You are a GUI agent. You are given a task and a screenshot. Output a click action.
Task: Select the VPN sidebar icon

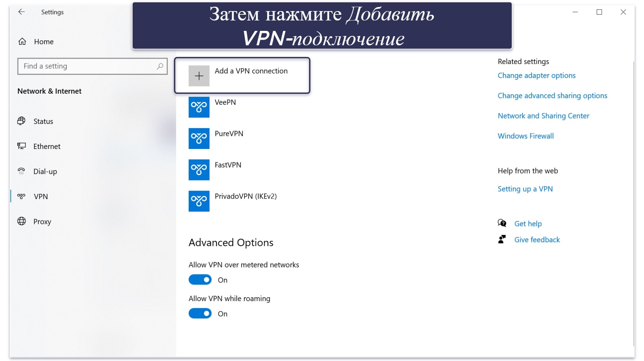(21, 196)
